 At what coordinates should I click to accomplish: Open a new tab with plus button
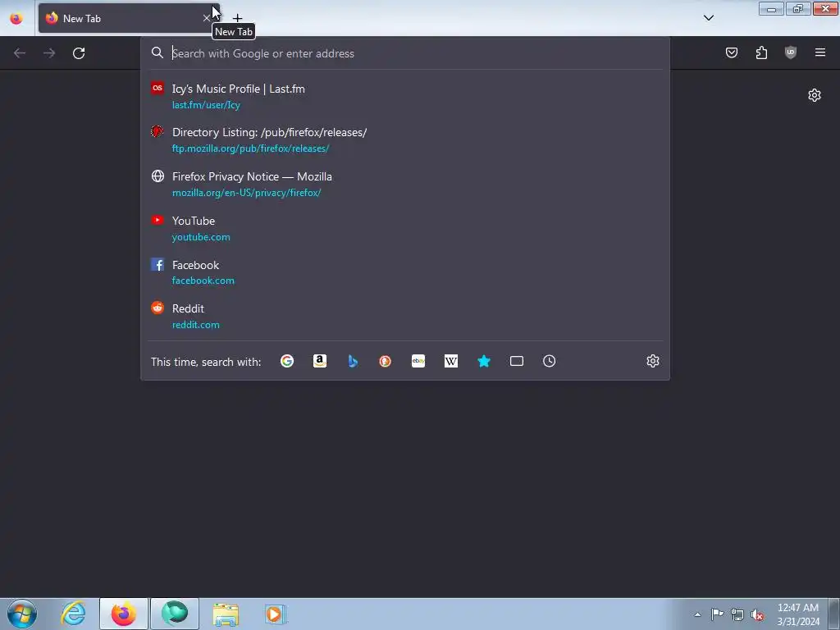(x=237, y=18)
